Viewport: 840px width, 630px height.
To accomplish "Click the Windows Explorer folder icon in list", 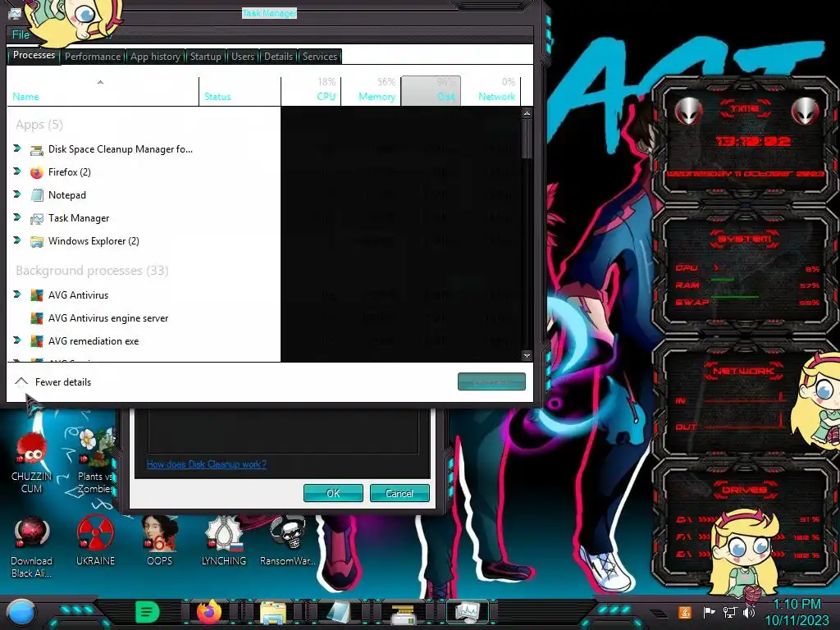I will tap(36, 242).
